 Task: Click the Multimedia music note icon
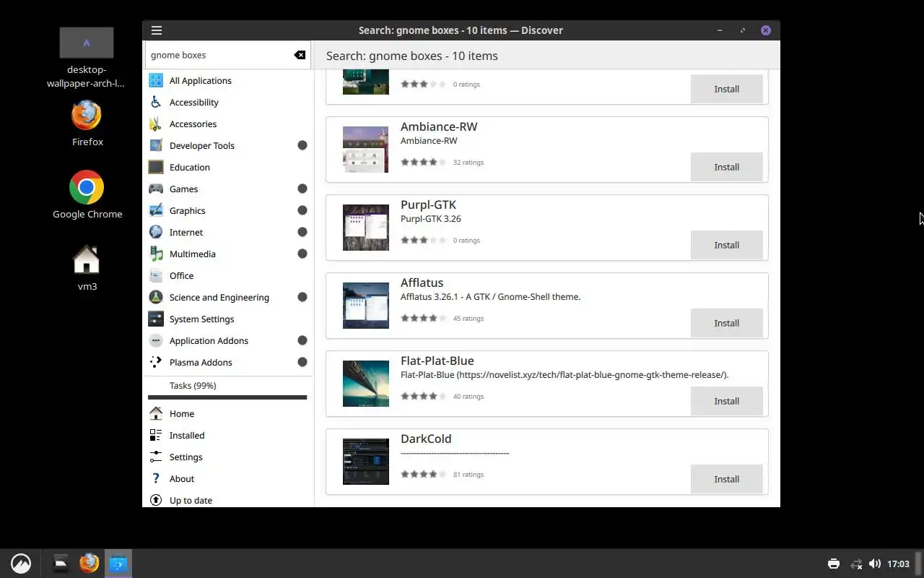(x=156, y=254)
